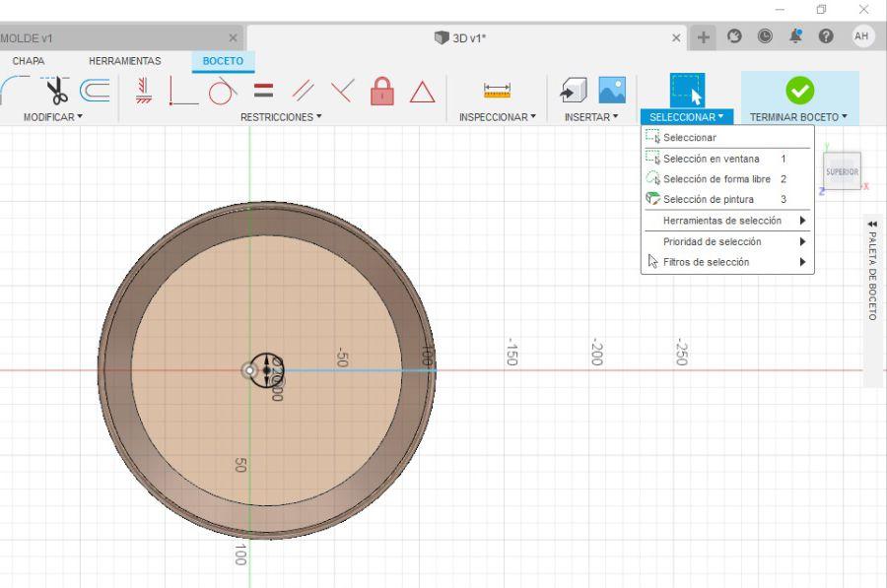Apply the Coincident constraint icon
This screenshot has width=887, height=588.
pyautogui.click(x=182, y=91)
